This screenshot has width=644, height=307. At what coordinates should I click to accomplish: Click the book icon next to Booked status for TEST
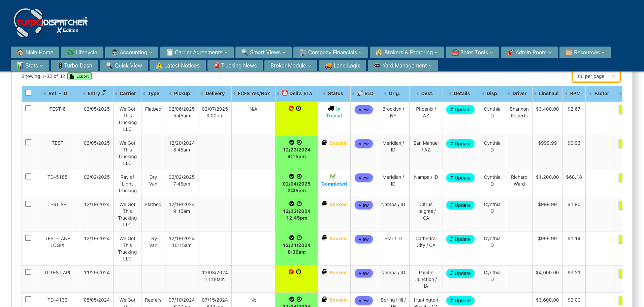[x=324, y=143]
